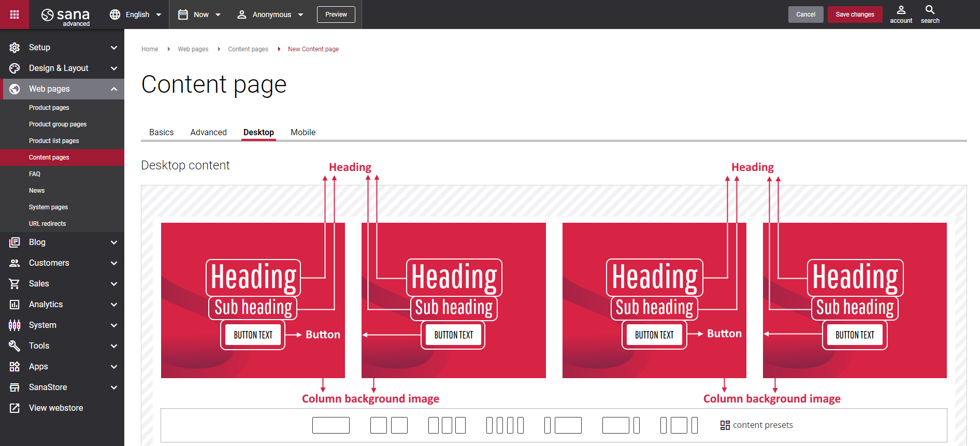Expand the Blog sidebar section

click(113, 242)
